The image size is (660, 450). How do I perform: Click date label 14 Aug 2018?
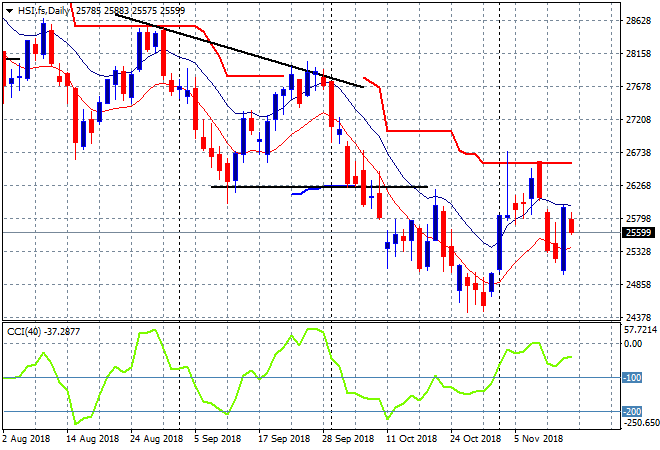tap(93, 439)
